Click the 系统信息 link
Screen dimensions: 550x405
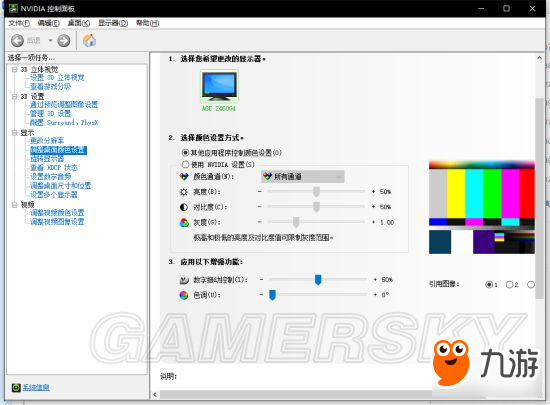(x=36, y=387)
